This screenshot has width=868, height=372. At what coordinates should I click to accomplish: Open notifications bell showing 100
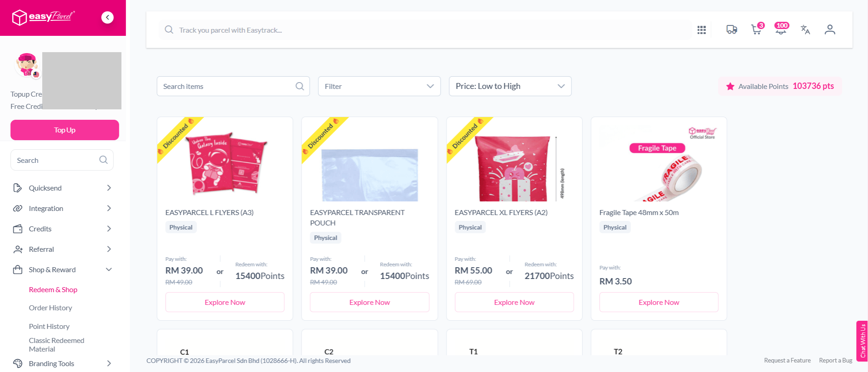pos(781,29)
